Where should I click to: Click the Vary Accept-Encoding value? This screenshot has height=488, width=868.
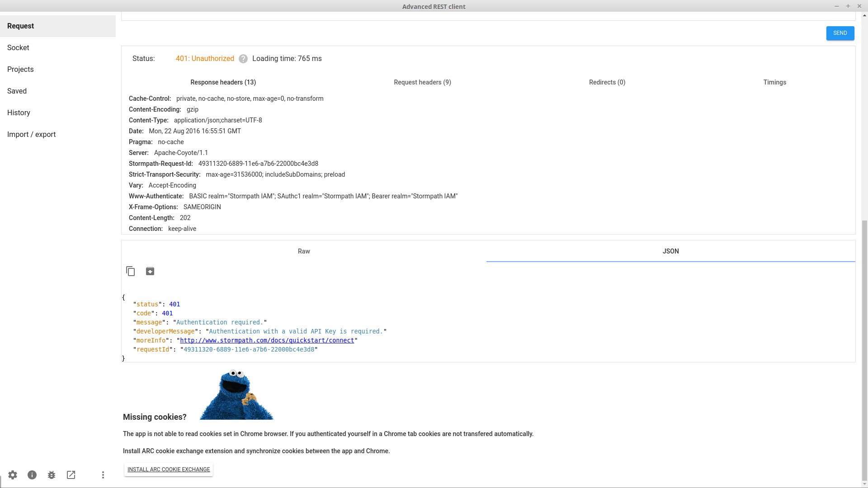(172, 185)
